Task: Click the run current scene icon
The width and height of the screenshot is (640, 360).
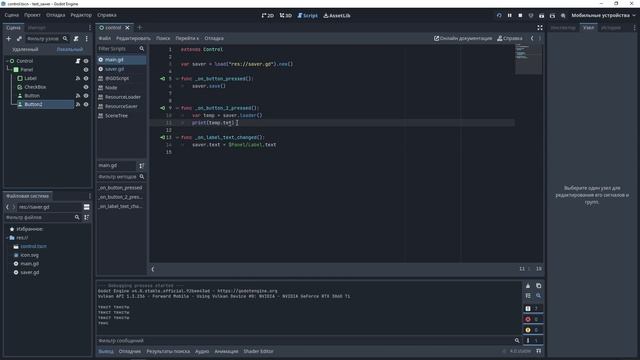Action: pos(541,16)
